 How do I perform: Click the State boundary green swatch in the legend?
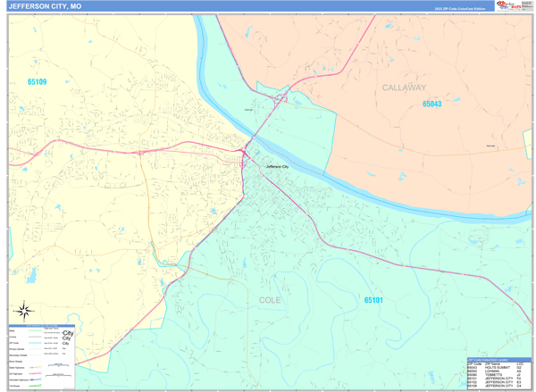[x=35, y=330]
